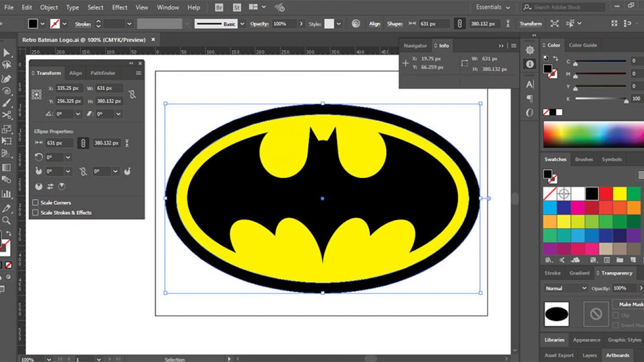Toggle the shape constrain link in control bar
644x362 pixels.
tap(459, 24)
